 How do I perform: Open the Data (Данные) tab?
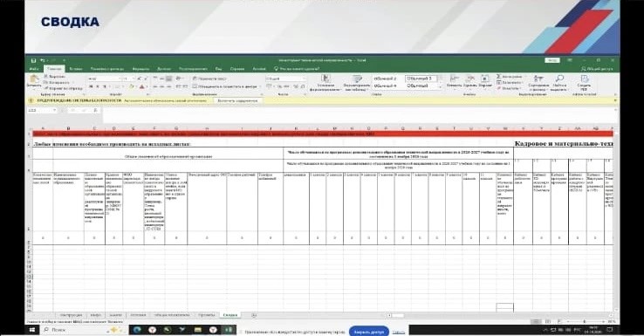(164, 69)
